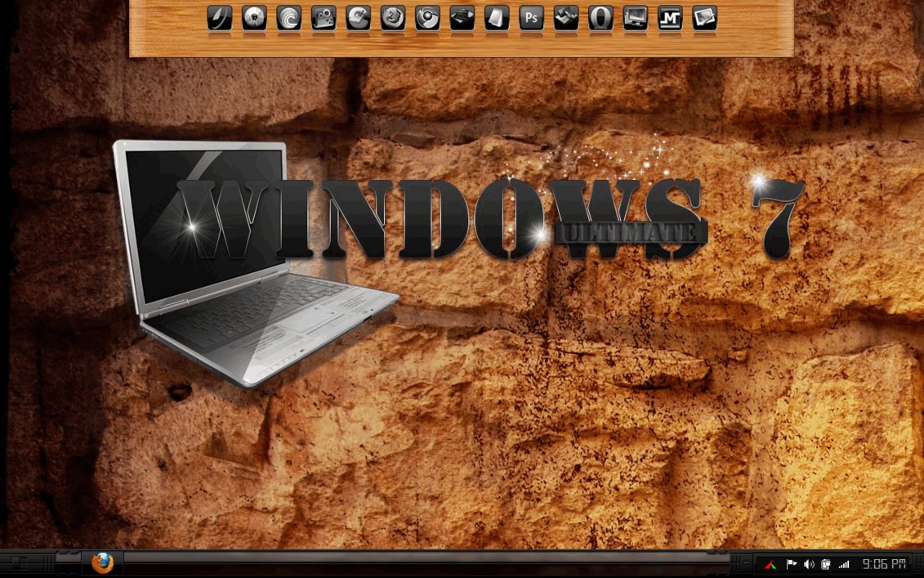Launch Google Chrome from the dock
The height and width of the screenshot is (578, 924).
tap(427, 18)
